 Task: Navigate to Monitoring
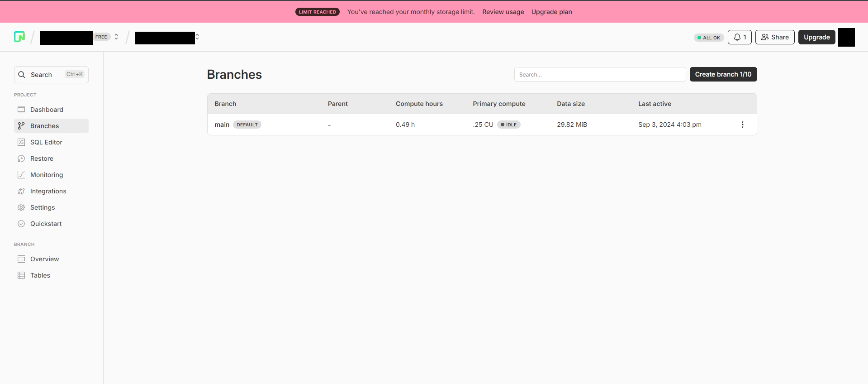[x=51, y=175]
